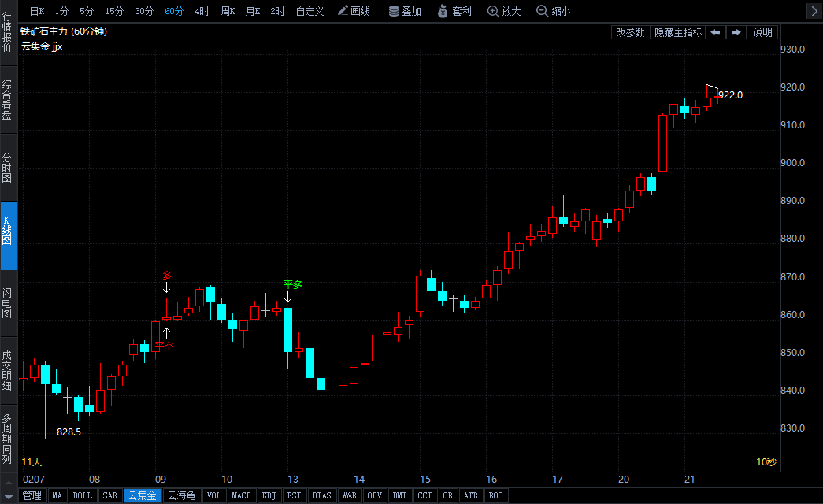Click the 多 buy signal marker

(x=167, y=276)
